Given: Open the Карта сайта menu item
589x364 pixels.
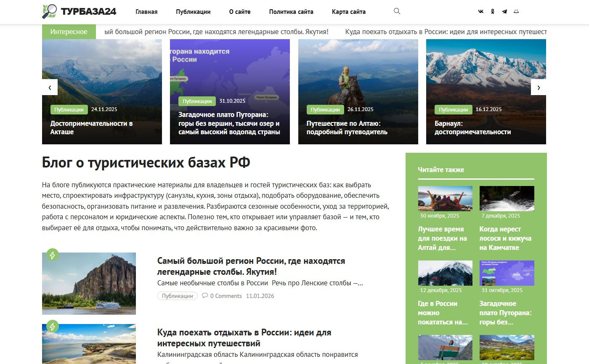Looking at the screenshot, I should [349, 12].
